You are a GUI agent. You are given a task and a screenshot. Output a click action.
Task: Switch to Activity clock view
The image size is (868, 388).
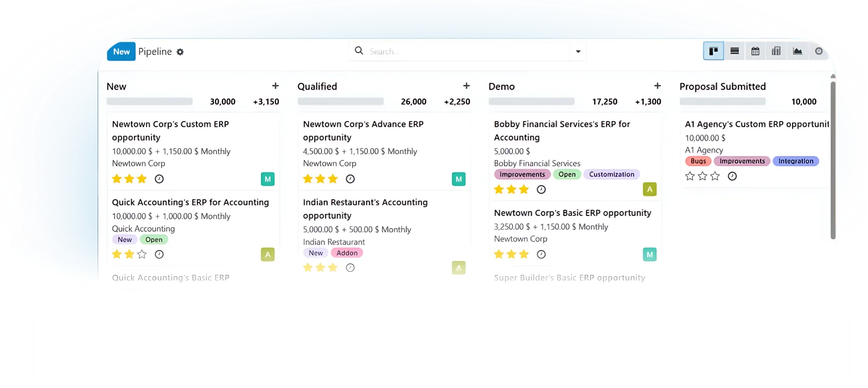(819, 51)
